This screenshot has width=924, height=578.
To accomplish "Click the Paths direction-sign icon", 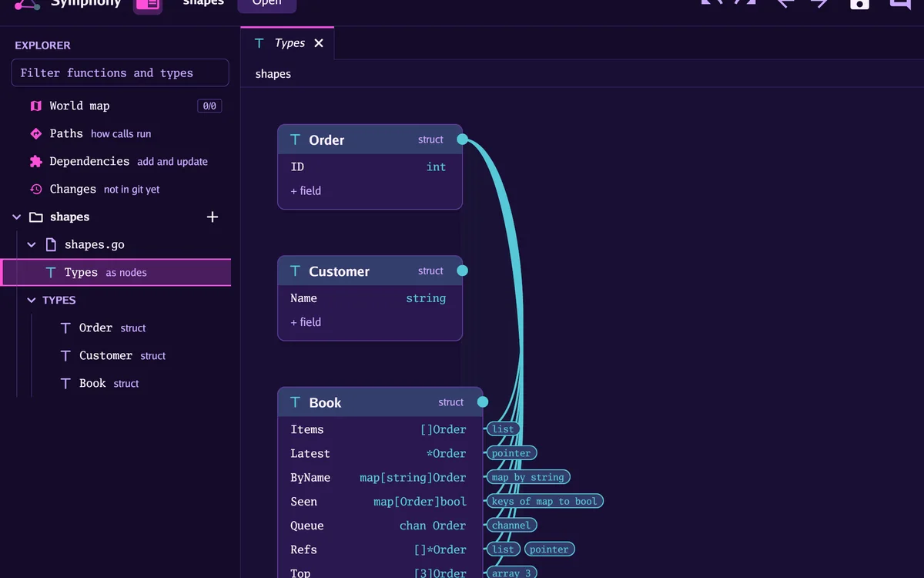I will pos(35,133).
